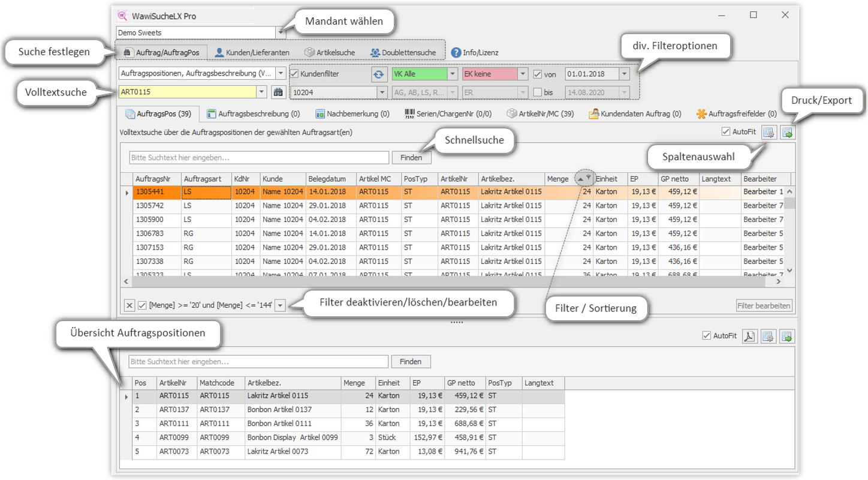Image resolution: width=868 pixels, height=480 pixels.
Task: Click the binoculars search icon beside ART0115
Action: (x=278, y=92)
